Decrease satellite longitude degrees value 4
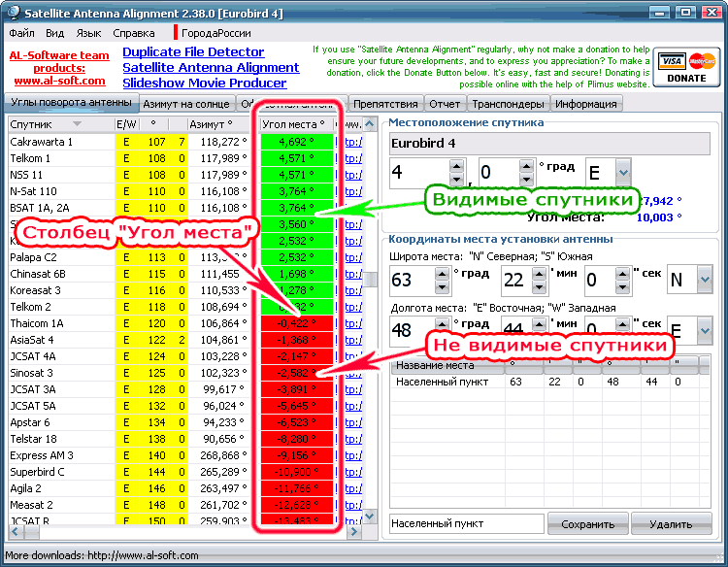Image resolution: width=728 pixels, height=567 pixels. pos(457,180)
